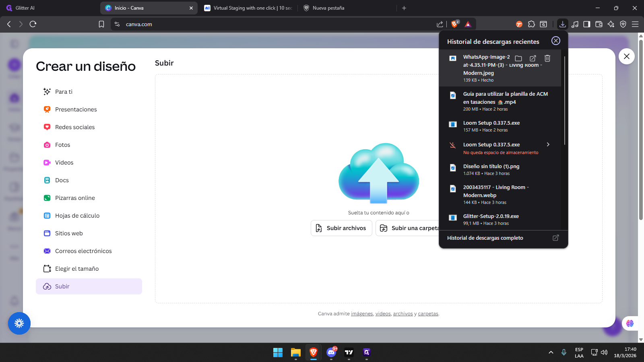Open the imágenes supported formats link

pyautogui.click(x=362, y=314)
